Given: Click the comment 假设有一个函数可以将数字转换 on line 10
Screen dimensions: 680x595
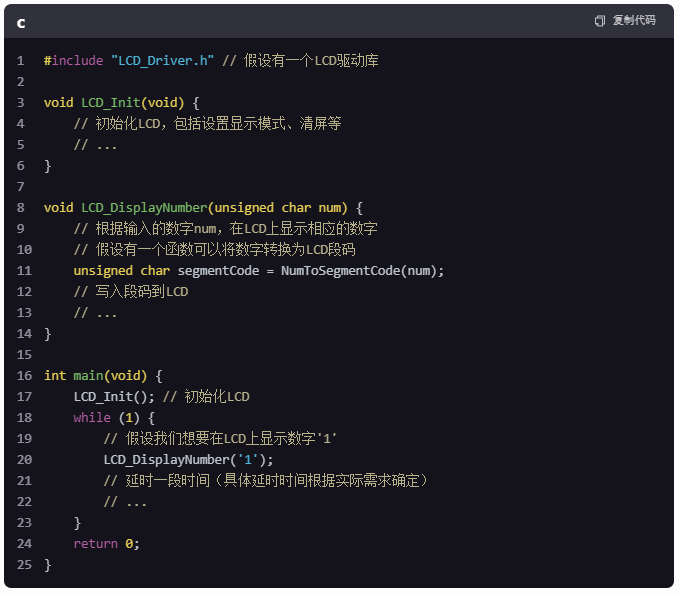Looking at the screenshot, I should 215,250.
